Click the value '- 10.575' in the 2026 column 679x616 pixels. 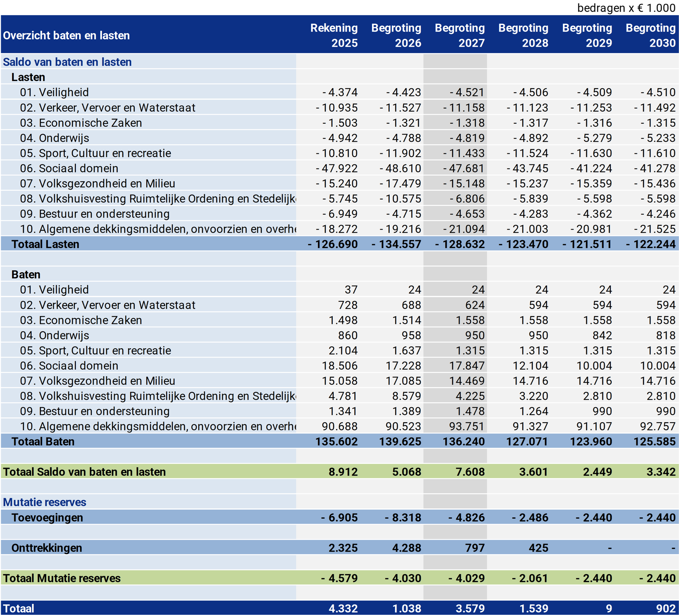[x=400, y=198]
